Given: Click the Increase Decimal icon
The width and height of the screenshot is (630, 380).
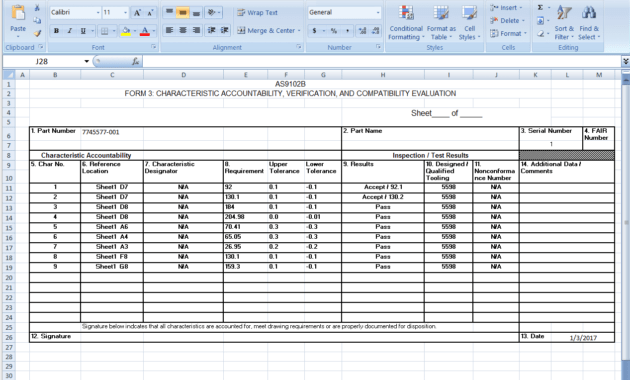Looking at the screenshot, I should pyautogui.click(x=362, y=31).
